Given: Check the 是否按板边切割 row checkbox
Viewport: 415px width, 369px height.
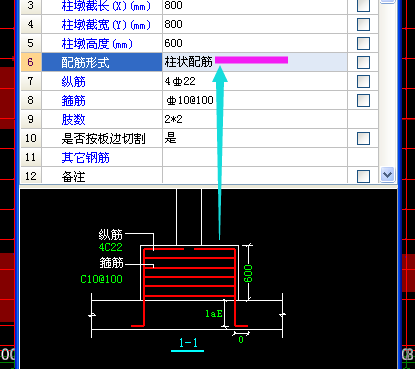Looking at the screenshot, I should (363, 138).
